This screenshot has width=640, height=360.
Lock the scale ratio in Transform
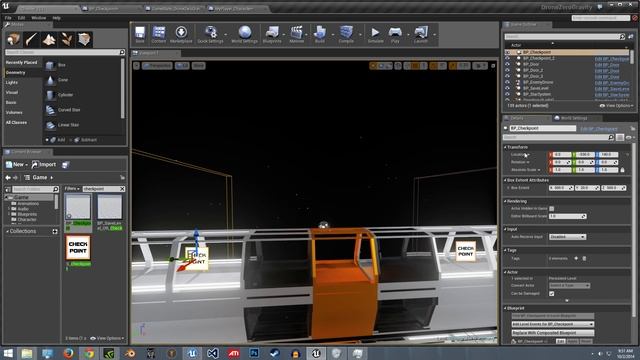[x=622, y=170]
